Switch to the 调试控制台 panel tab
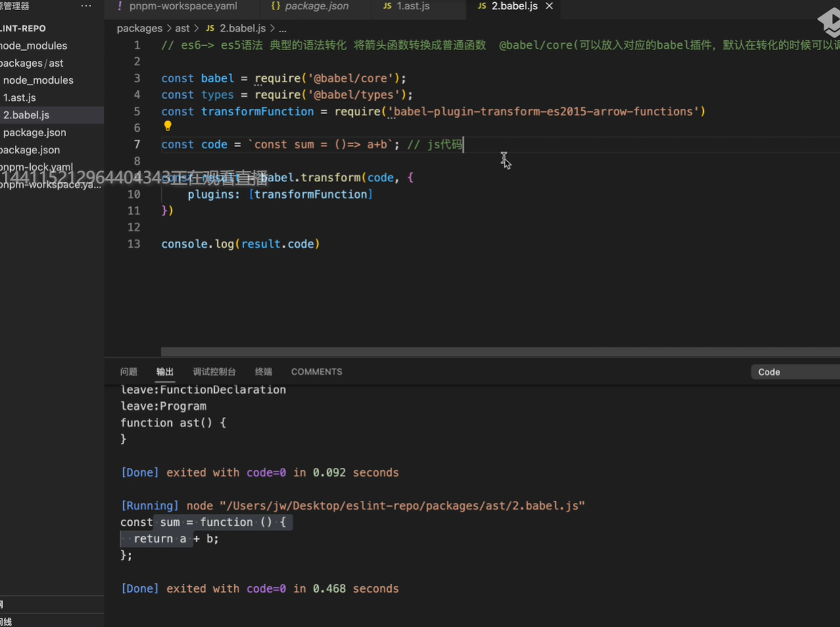The width and height of the screenshot is (840, 627). click(x=214, y=372)
